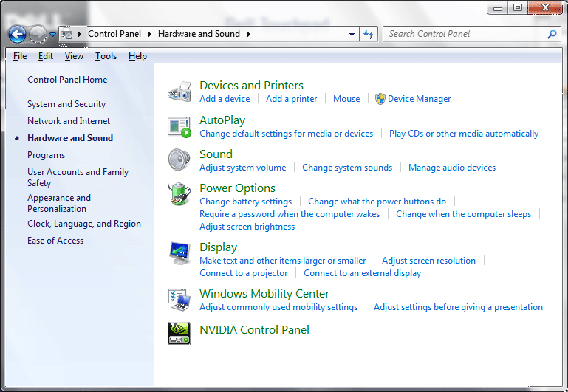Open the Windows Mobility Center icon
This screenshot has width=568, height=392.
[x=179, y=299]
